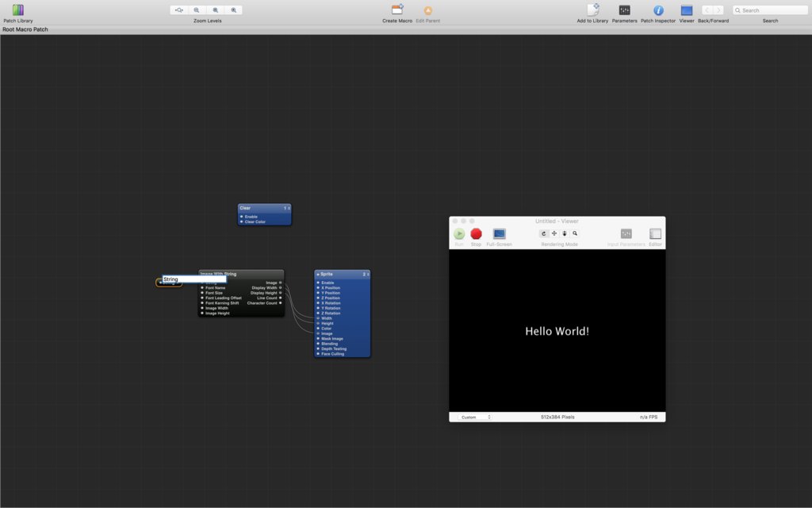The height and width of the screenshot is (508, 812).
Task: Click the Enable input port on Sprite patch
Action: tap(318, 283)
